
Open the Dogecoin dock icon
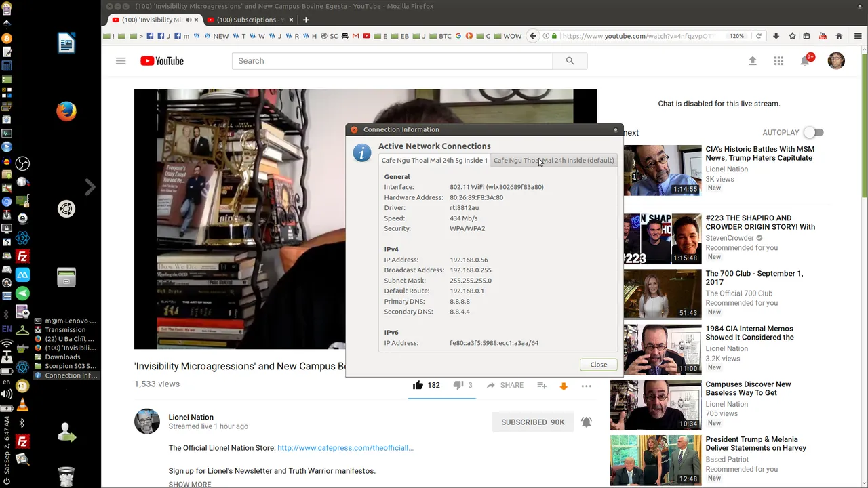(x=23, y=386)
